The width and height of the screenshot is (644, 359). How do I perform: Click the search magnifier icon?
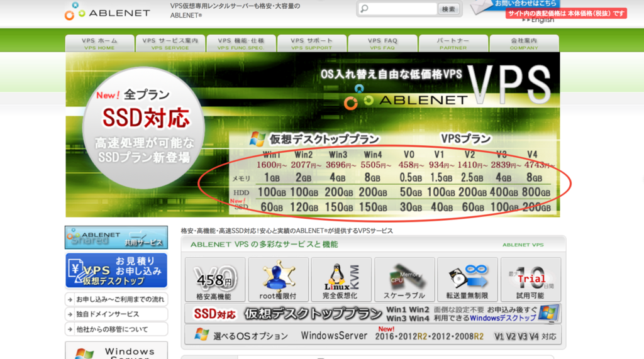click(x=364, y=9)
